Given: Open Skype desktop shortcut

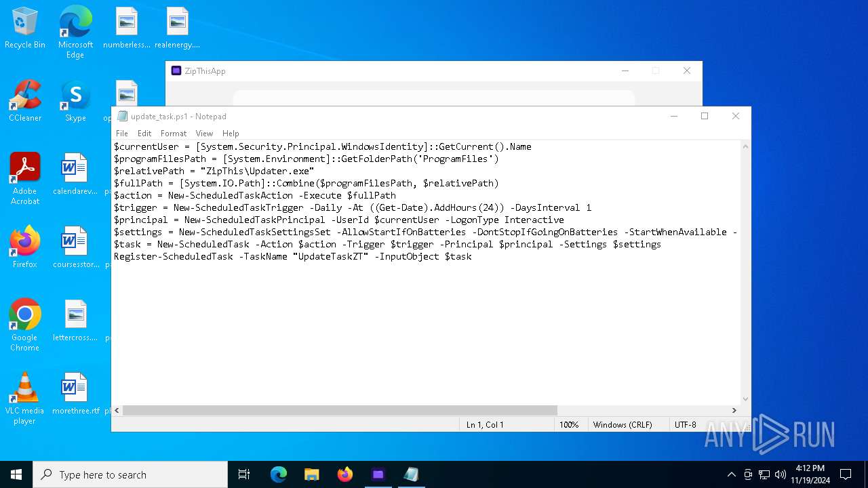Looking at the screenshot, I should pos(75,102).
